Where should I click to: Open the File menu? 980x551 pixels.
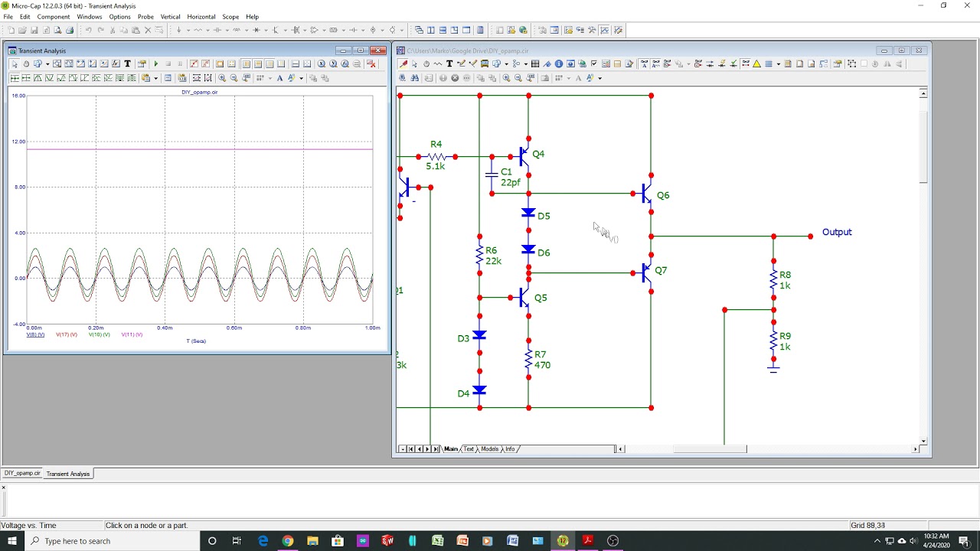8,17
